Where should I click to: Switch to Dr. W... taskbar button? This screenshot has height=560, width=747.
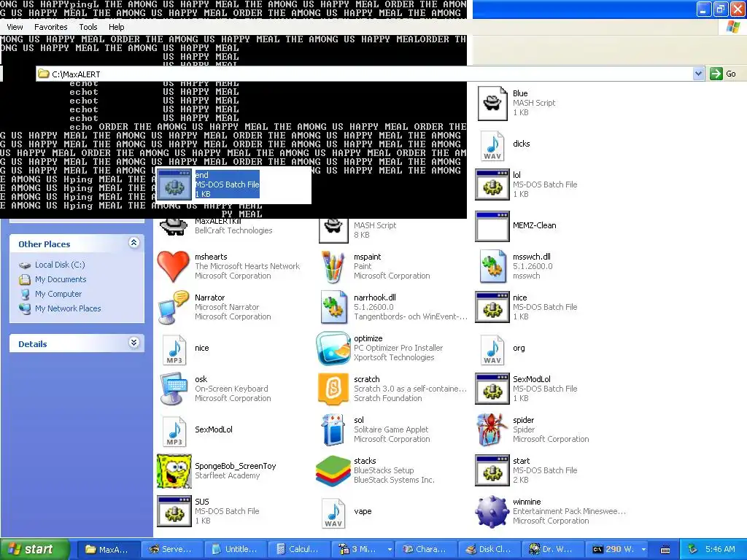point(553,549)
